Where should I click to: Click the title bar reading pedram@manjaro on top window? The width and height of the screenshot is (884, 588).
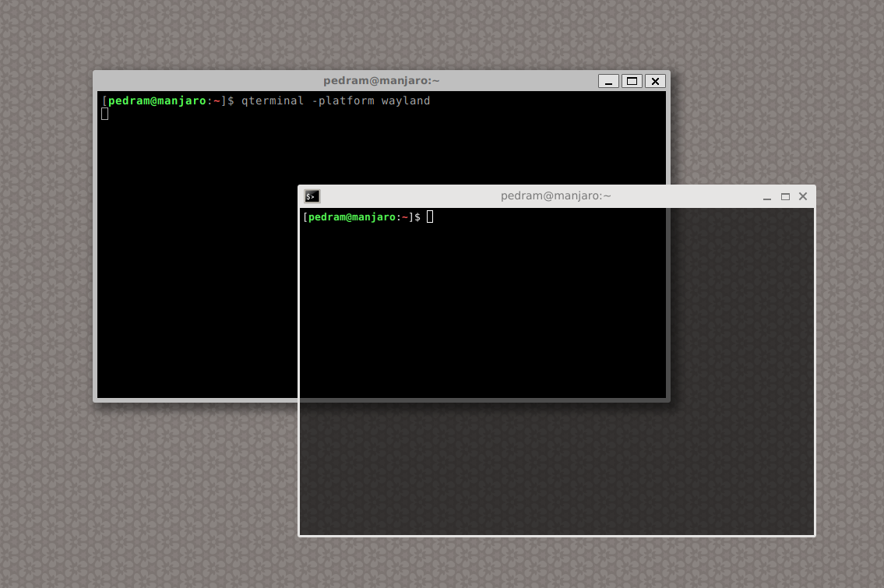[382, 80]
